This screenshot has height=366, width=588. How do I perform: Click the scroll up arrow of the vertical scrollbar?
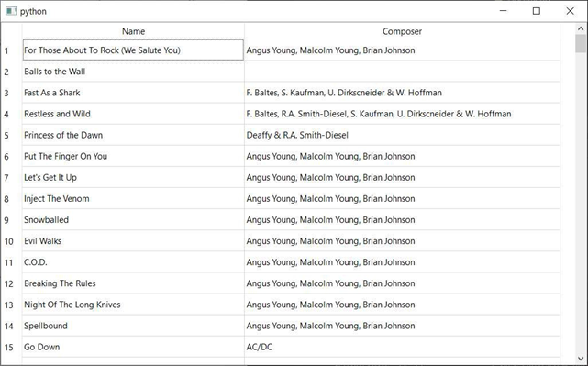[x=581, y=28]
